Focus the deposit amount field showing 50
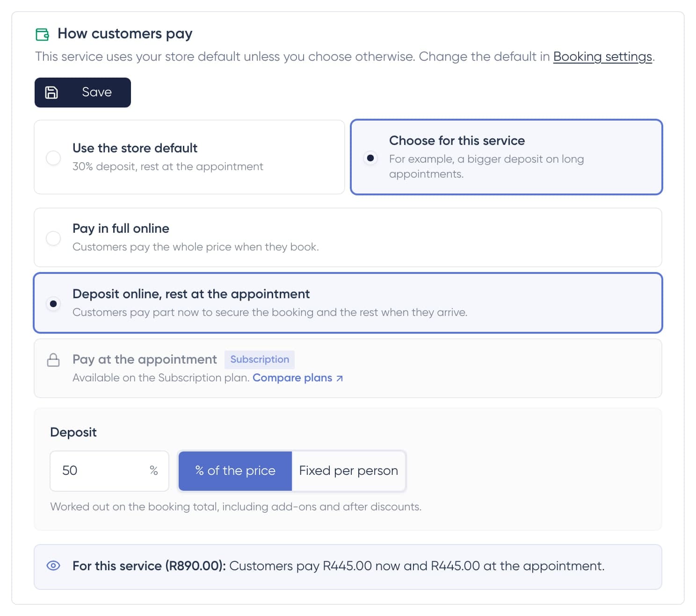Image resolution: width=696 pixels, height=616 pixels. point(109,471)
